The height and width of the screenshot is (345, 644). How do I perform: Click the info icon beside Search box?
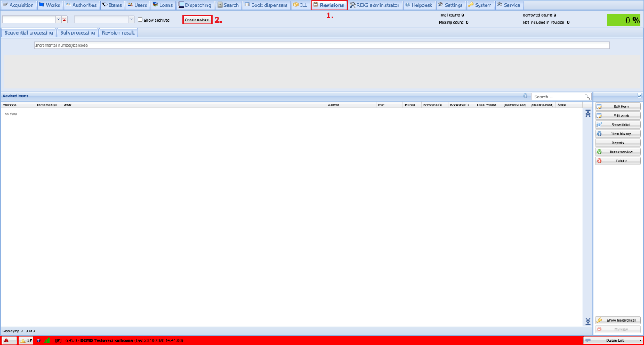pyautogui.click(x=526, y=96)
